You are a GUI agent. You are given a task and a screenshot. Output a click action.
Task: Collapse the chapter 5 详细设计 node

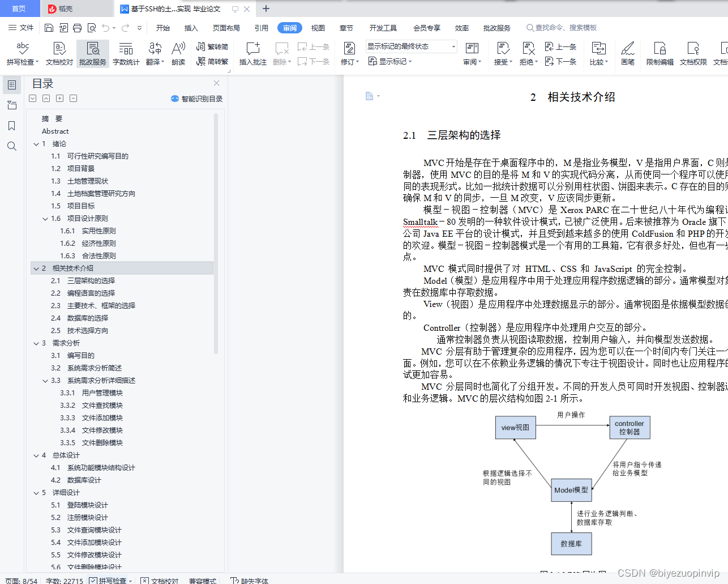(36, 493)
